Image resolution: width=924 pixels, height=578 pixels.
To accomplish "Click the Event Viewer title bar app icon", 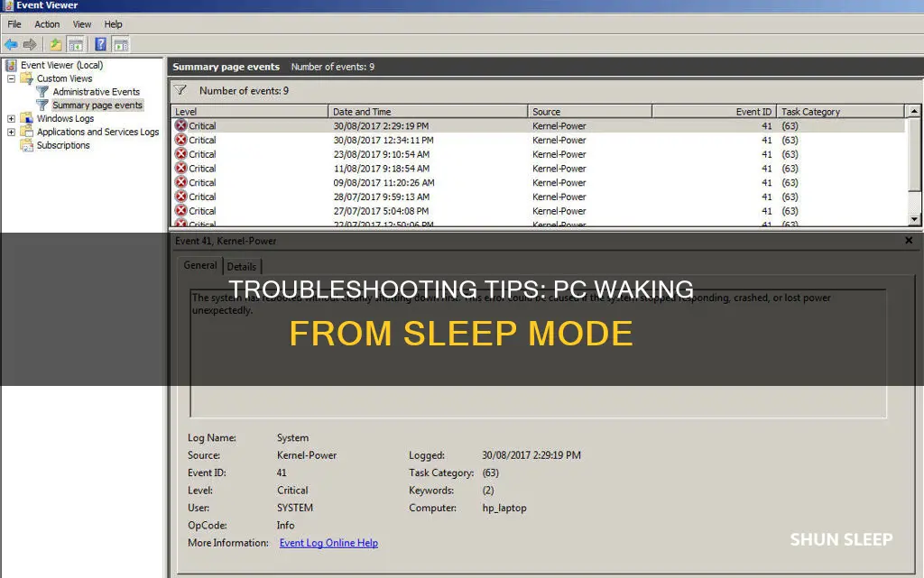I will click(x=8, y=5).
